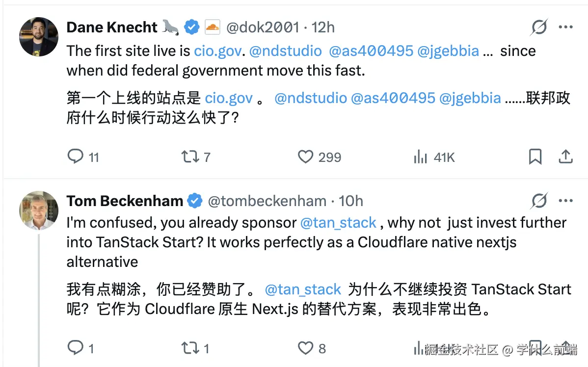The width and height of the screenshot is (588, 367).
Task: Open Grok icon on Dane Knecht's tweet
Action: pos(539,27)
